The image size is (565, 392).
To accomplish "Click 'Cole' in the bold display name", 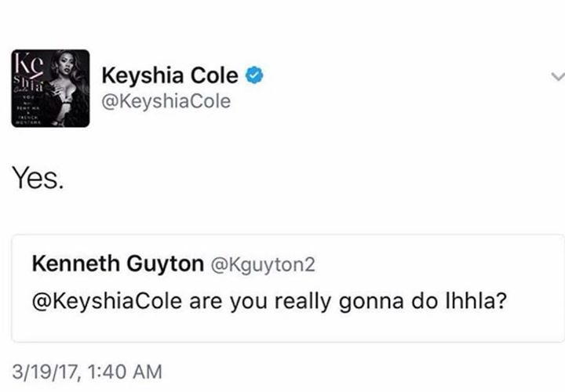I will tap(214, 75).
